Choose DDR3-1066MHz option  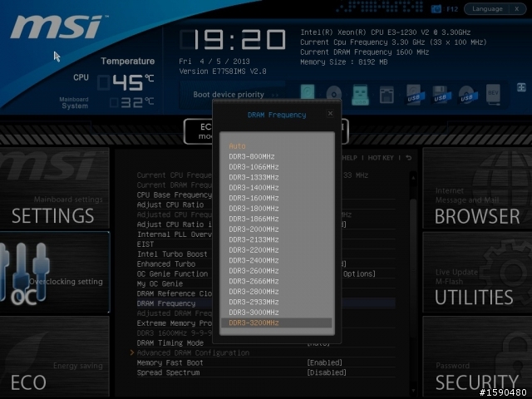coord(254,167)
